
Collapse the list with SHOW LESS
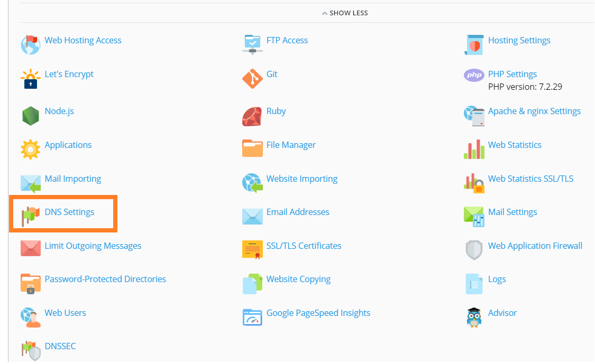344,13
